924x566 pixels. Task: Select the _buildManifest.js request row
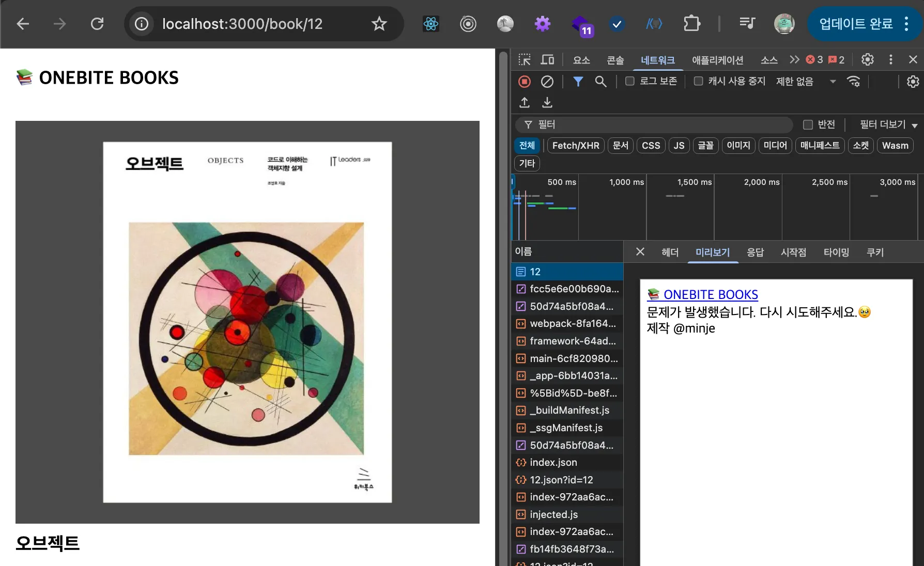click(567, 410)
